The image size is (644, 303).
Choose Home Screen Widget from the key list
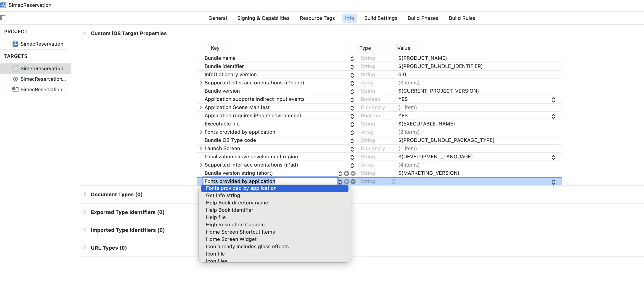coord(231,239)
